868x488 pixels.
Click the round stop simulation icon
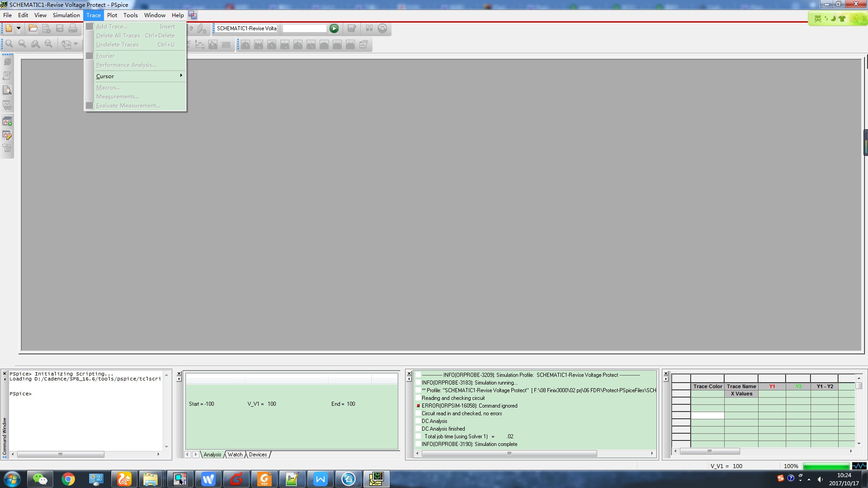click(x=382, y=28)
